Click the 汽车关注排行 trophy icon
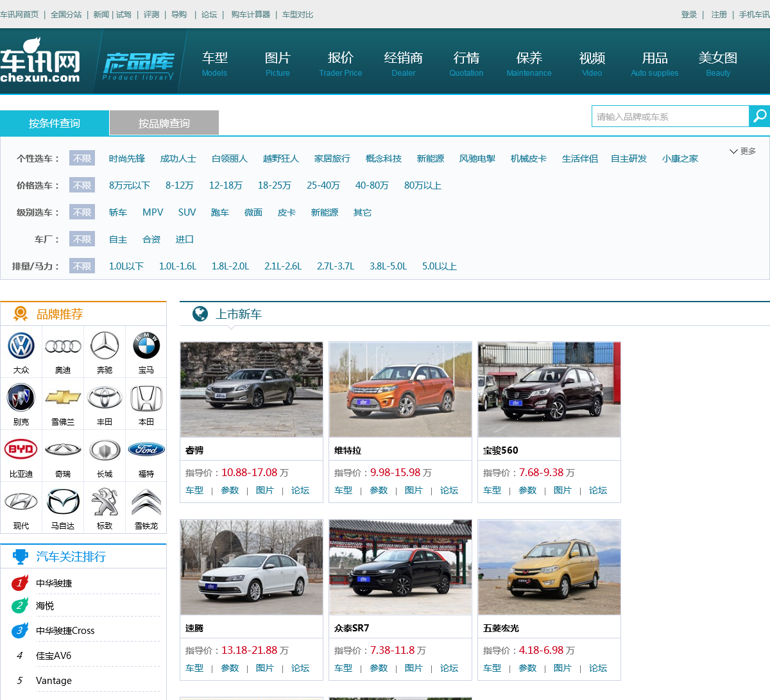770x700 pixels. click(x=21, y=556)
